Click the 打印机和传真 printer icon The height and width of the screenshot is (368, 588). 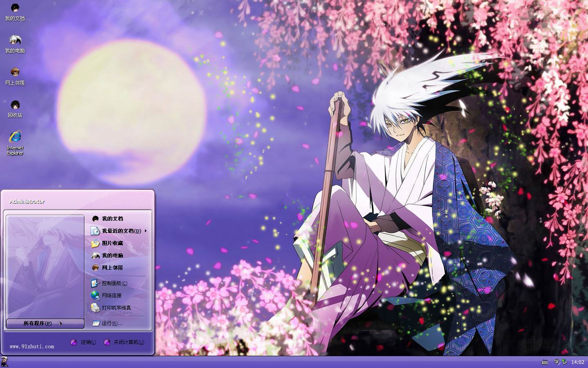coord(95,308)
